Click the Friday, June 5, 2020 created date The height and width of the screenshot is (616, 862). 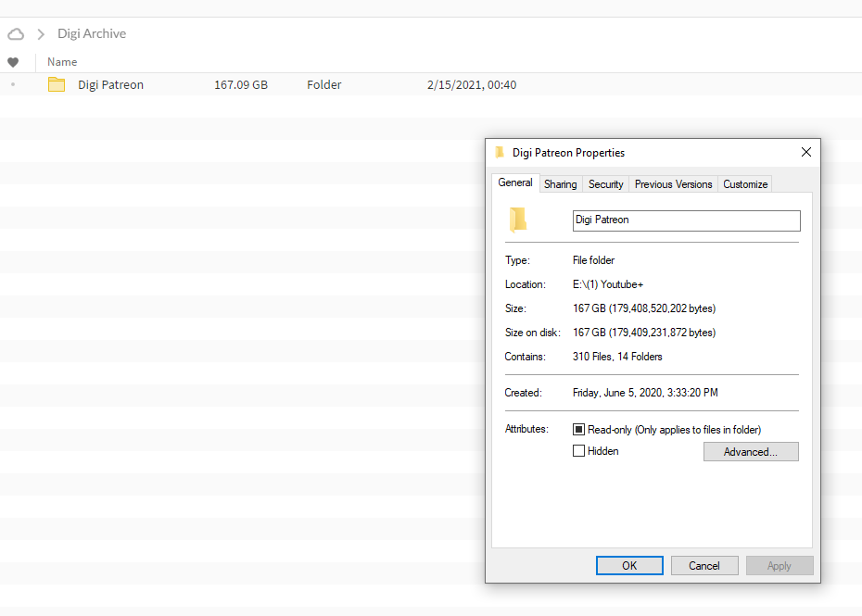tap(645, 393)
